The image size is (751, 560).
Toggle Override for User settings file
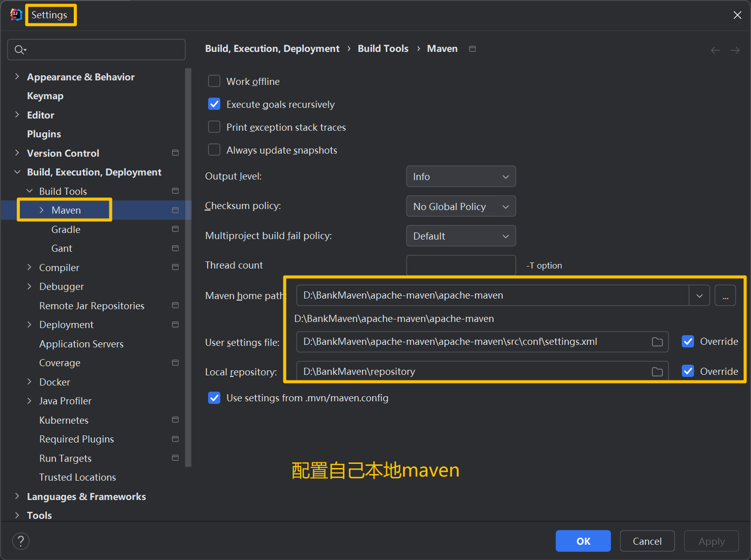coord(688,341)
